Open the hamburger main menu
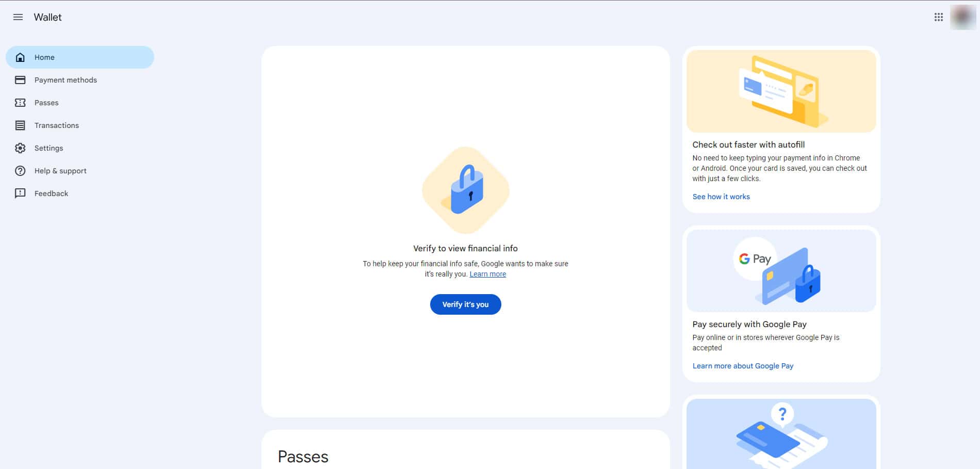The width and height of the screenshot is (980, 469). point(18,17)
